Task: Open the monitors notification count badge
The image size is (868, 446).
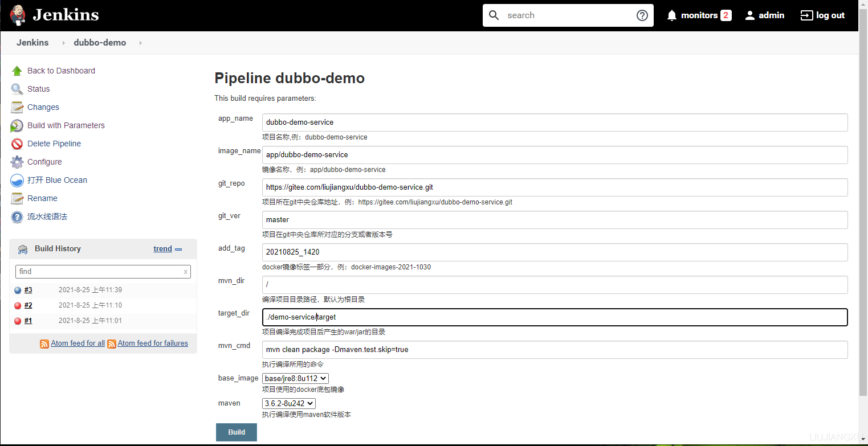Action: [726, 15]
